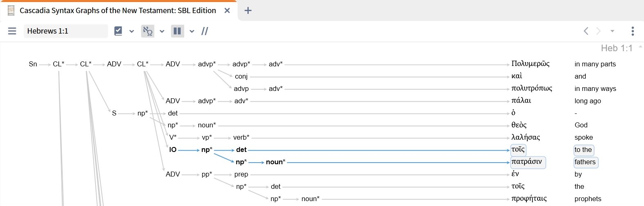
Task: Click the S subject node
Action: pyautogui.click(x=114, y=113)
